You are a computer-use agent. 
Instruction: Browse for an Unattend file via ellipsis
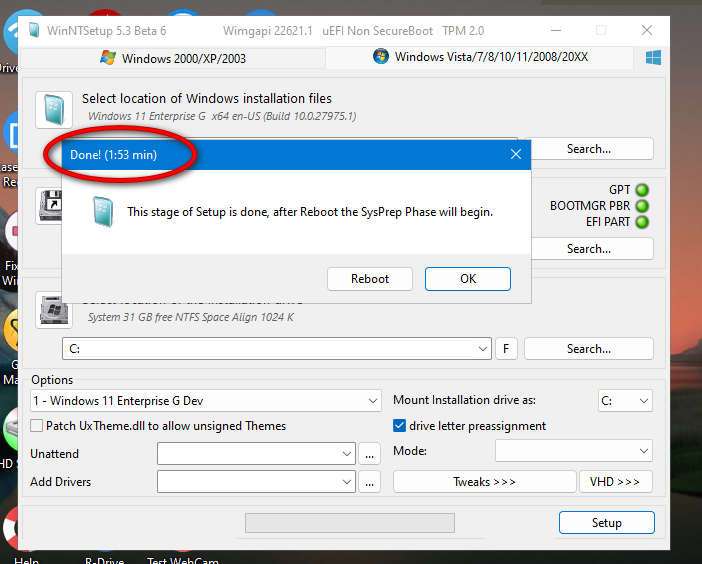369,454
